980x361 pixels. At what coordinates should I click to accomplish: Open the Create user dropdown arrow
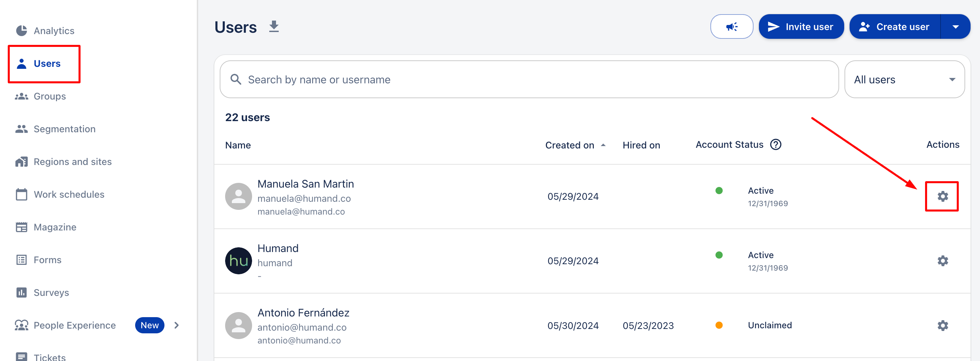tap(955, 27)
